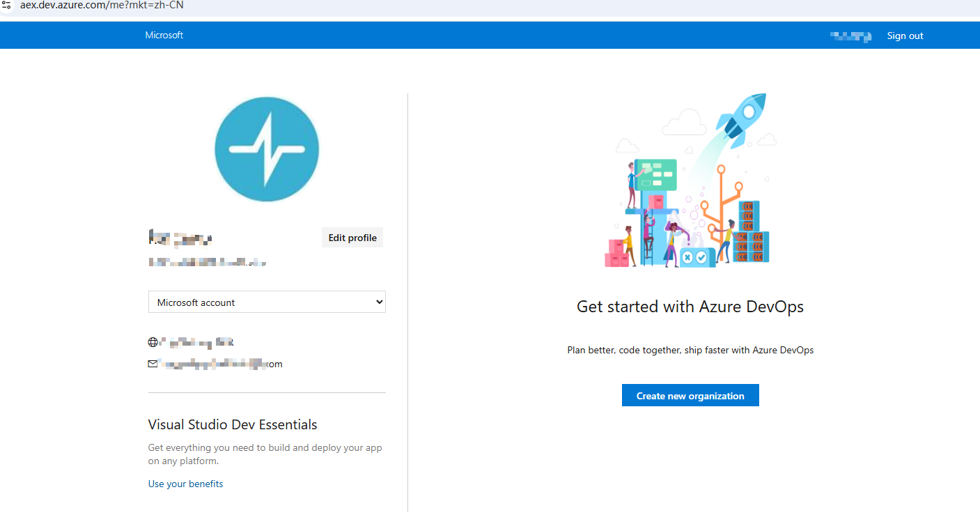Click the Get everything you need description
Viewport: 980px width, 515px height.
click(265, 454)
